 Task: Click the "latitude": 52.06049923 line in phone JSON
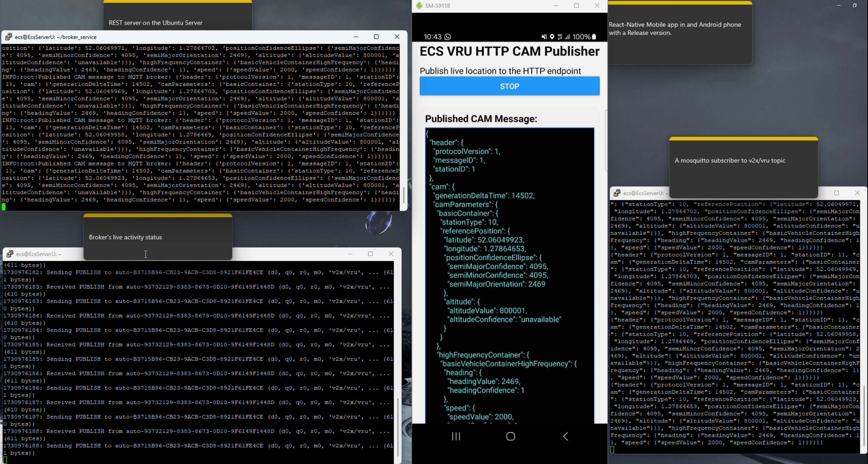[x=484, y=240]
